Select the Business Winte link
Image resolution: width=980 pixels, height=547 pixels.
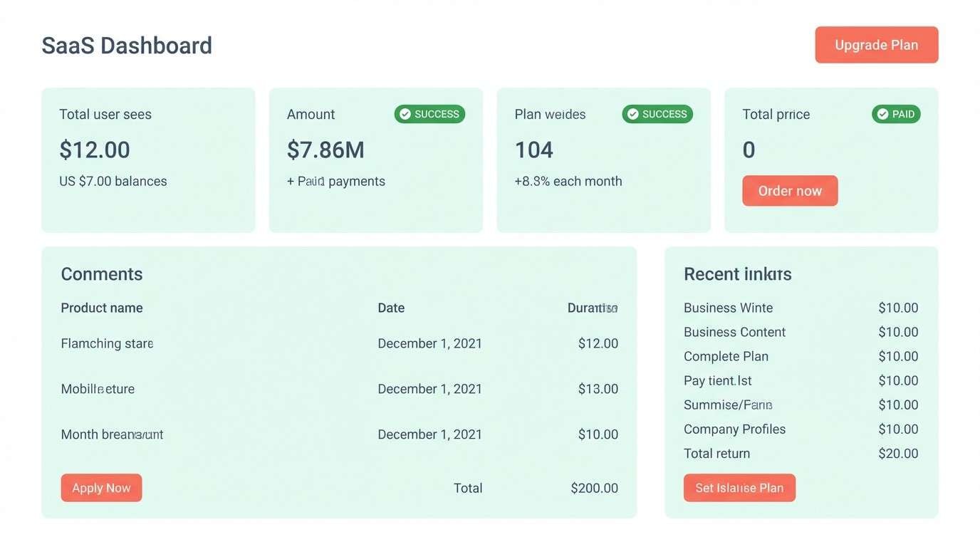click(x=728, y=308)
